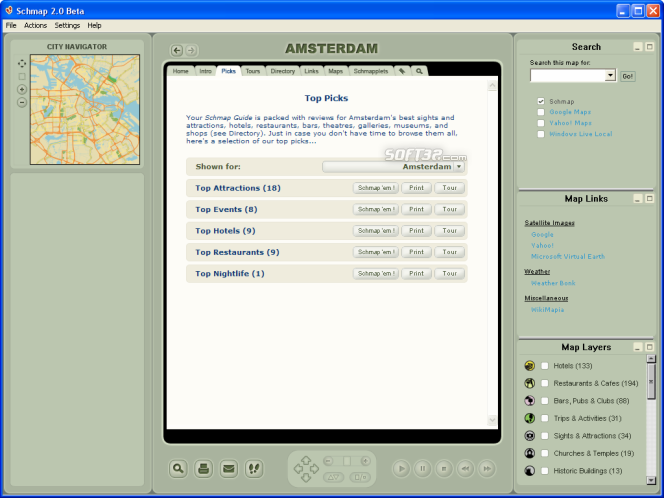Click the Bars, Pubs & Clubs layer icon
Viewport: 664px width, 498px height.
click(529, 401)
